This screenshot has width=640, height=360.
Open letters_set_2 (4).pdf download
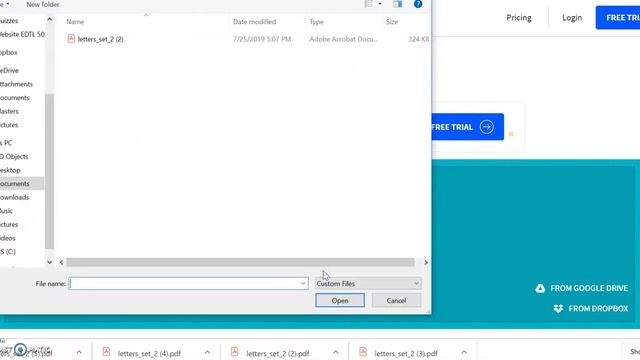pyautogui.click(x=149, y=353)
